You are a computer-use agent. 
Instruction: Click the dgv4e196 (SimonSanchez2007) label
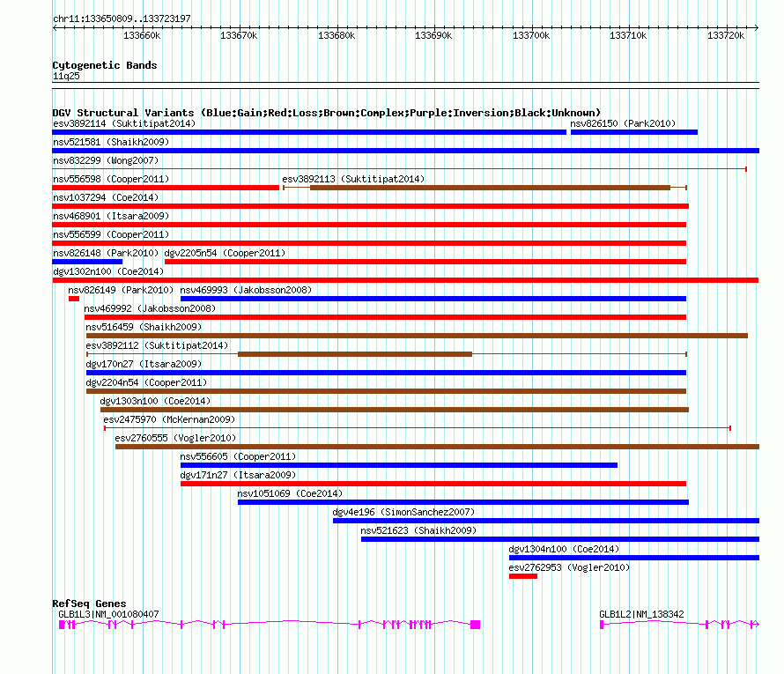pyautogui.click(x=404, y=512)
